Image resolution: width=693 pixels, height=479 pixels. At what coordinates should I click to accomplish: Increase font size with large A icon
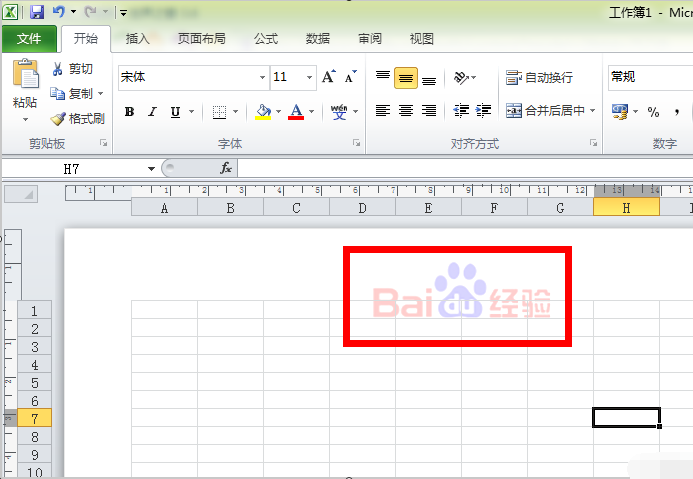[328, 77]
